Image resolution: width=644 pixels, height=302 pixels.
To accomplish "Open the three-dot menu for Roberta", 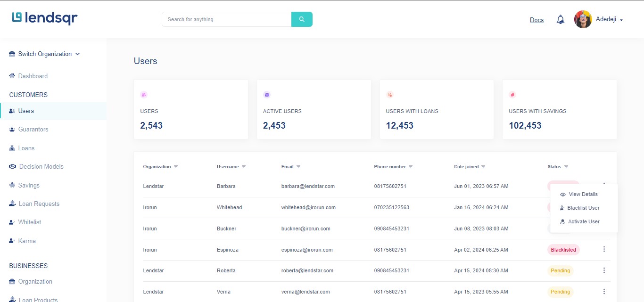I will [x=604, y=270].
